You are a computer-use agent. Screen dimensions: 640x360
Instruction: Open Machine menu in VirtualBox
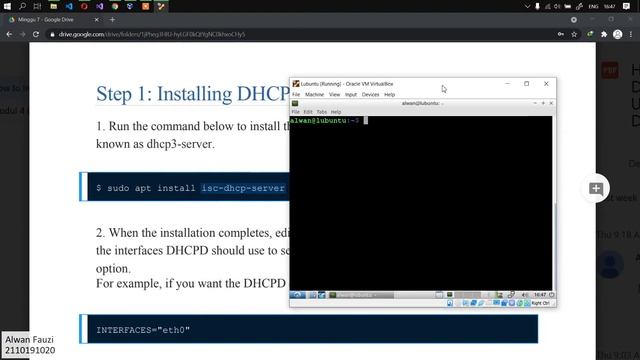click(x=314, y=94)
